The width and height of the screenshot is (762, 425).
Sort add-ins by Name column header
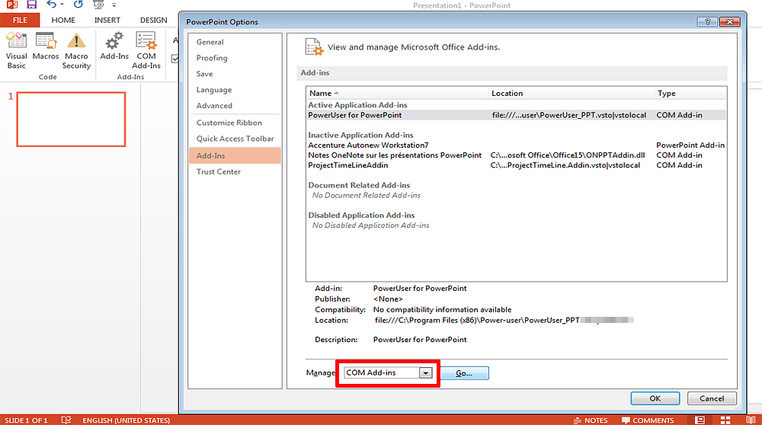[x=397, y=93]
